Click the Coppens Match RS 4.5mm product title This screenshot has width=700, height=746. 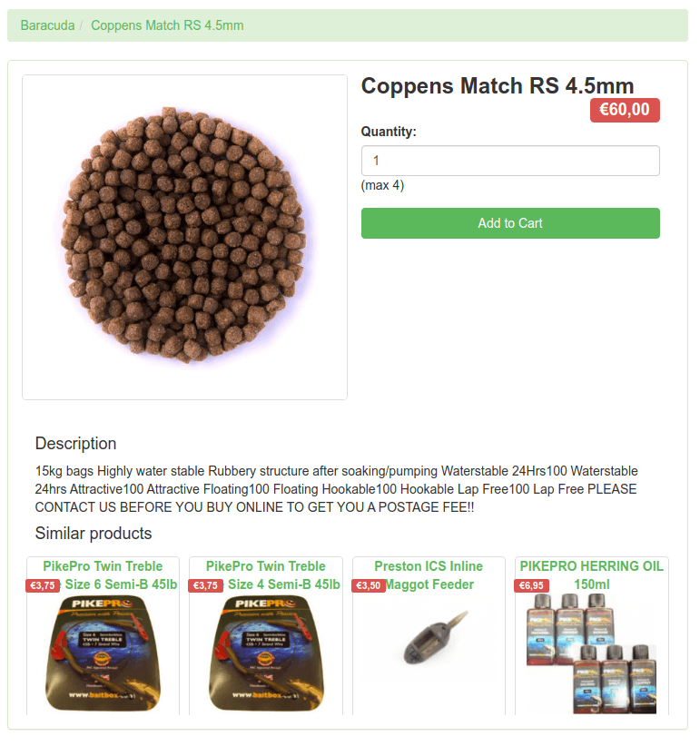tap(498, 86)
